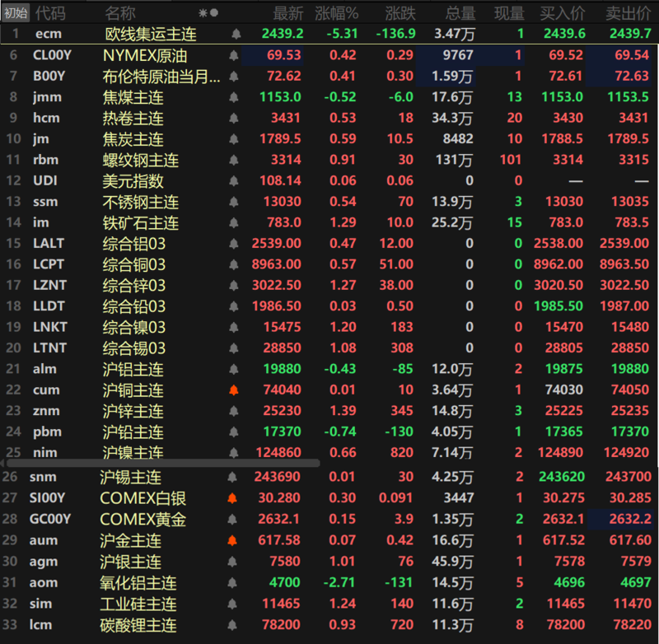Click the bell icon on 碳酸锂主连 row
Screen dimensions: 659x644
click(231, 625)
